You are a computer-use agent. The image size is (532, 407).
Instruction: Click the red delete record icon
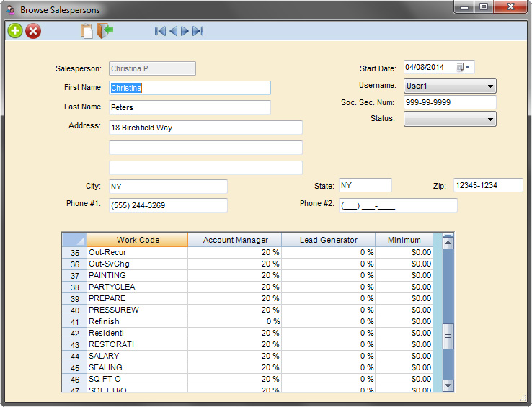tap(33, 31)
